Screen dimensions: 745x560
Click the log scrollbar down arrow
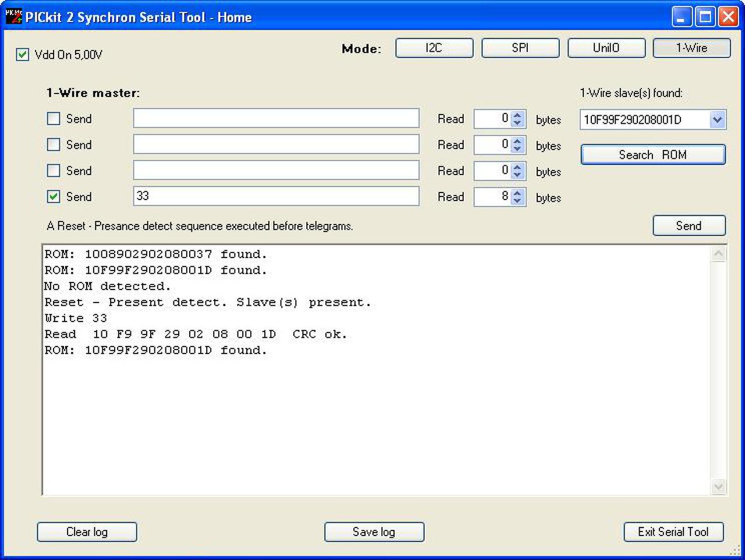719,487
